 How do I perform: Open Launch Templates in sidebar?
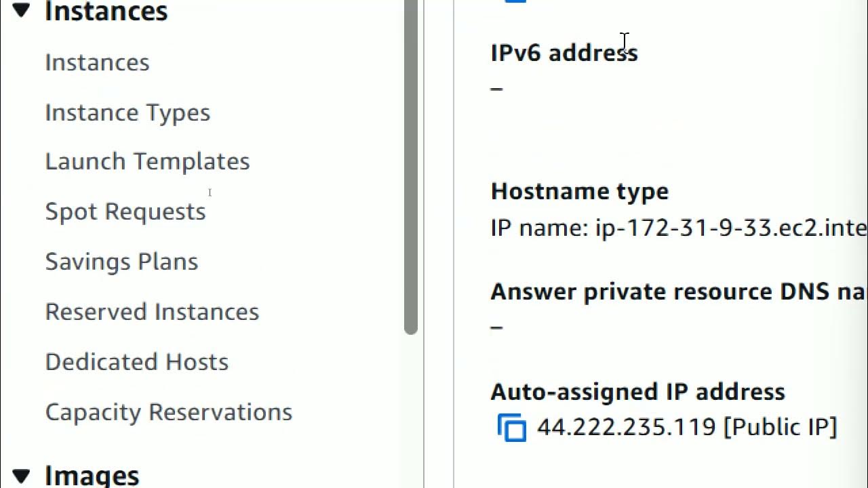click(147, 161)
